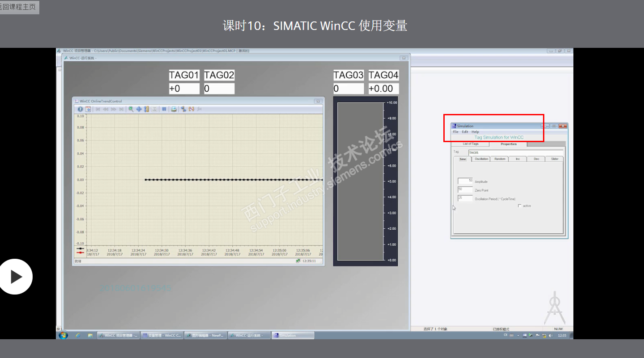Switch to Simulation taskbar button
The height and width of the screenshot is (358, 644).
(293, 335)
